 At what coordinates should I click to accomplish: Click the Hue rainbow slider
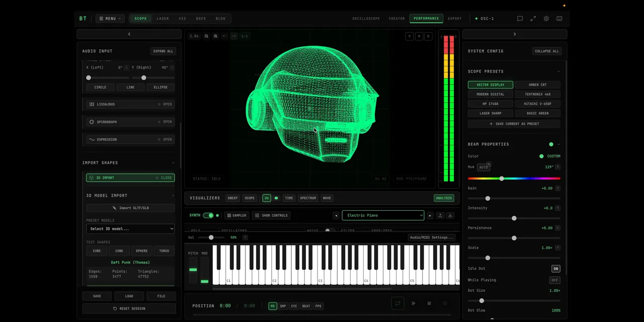pyautogui.click(x=514, y=179)
